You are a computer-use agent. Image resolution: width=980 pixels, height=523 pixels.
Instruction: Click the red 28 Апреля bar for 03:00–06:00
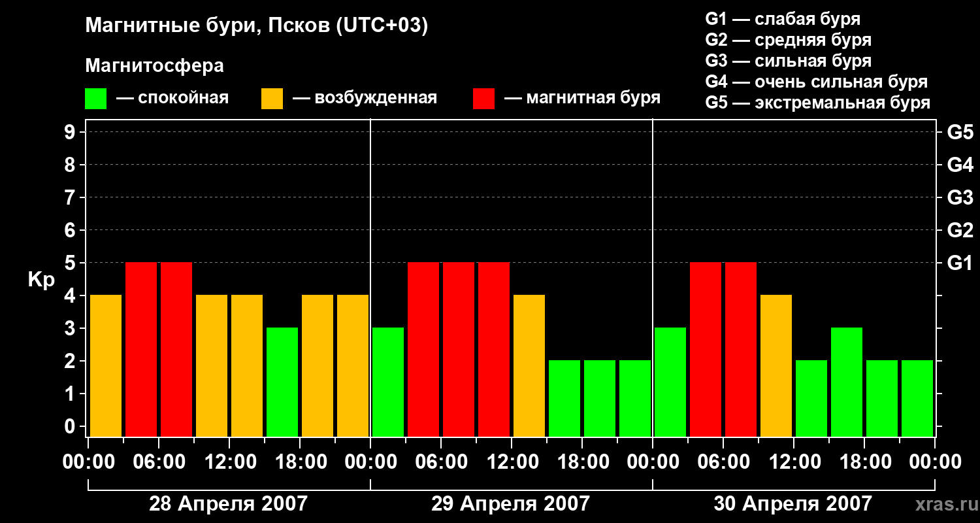coord(141,349)
